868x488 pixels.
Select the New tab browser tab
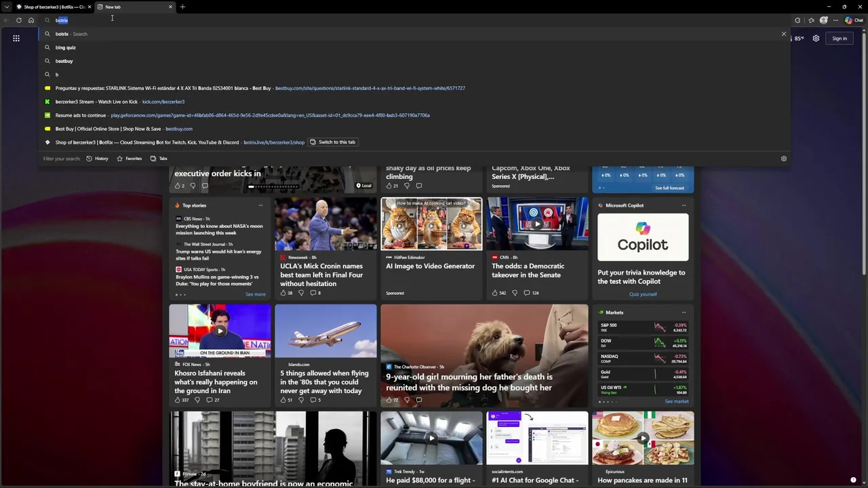tap(134, 7)
